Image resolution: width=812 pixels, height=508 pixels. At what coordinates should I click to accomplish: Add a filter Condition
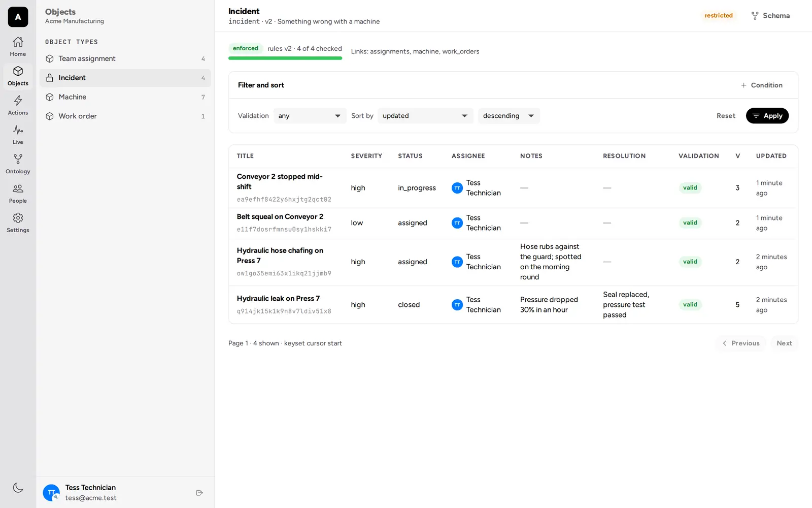(x=762, y=85)
